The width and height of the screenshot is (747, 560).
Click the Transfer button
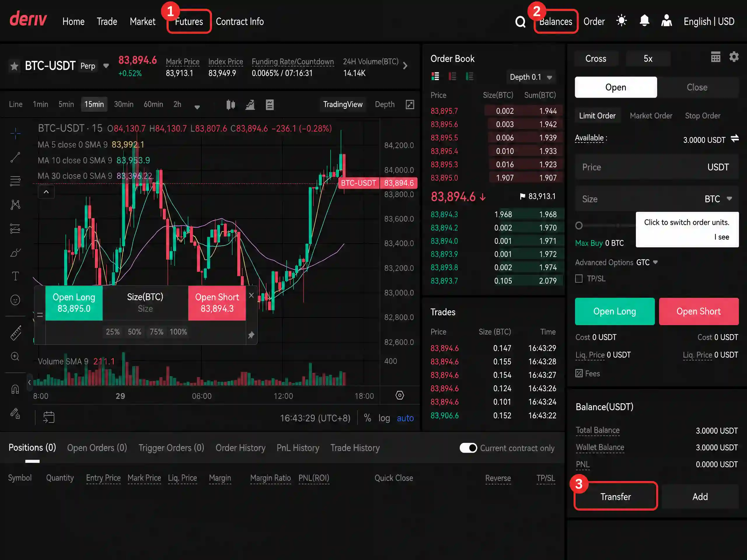(x=615, y=496)
